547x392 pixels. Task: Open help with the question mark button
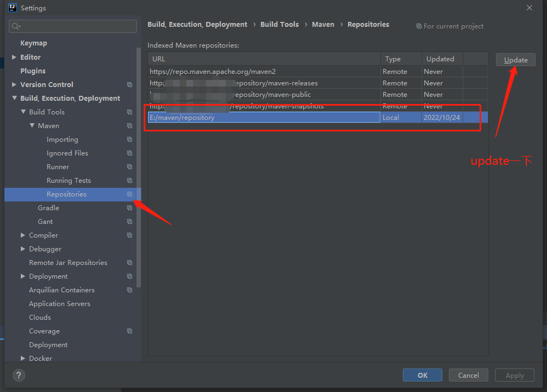click(19, 375)
